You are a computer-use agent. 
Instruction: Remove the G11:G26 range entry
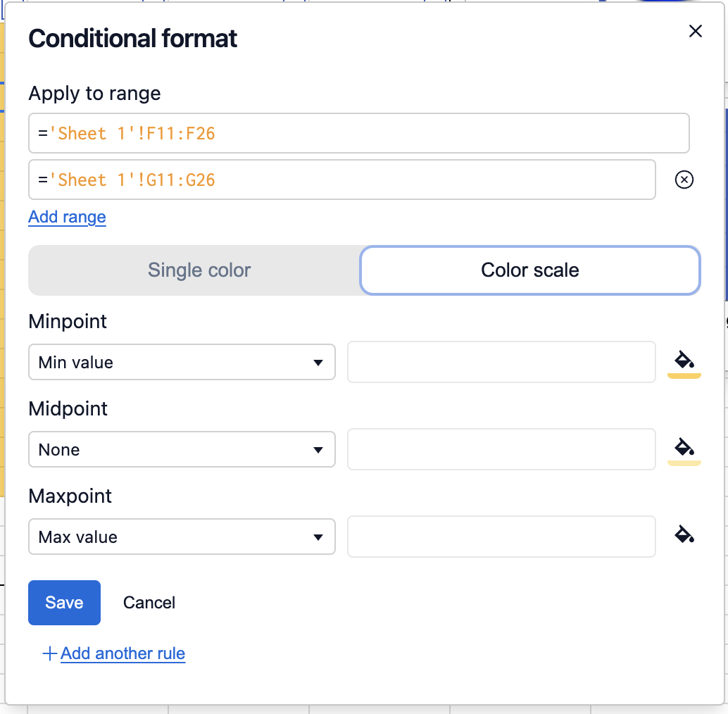tap(684, 180)
